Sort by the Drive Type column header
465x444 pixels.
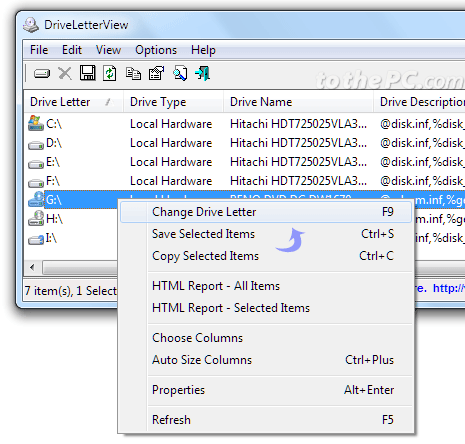coord(173,102)
